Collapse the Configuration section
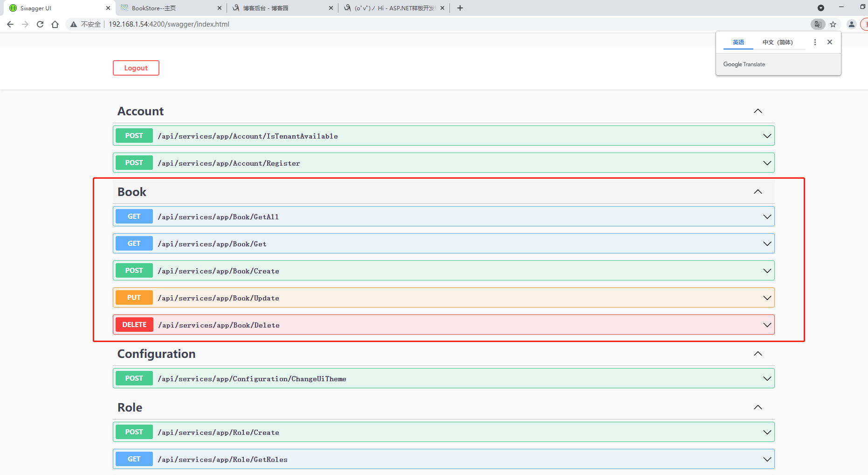Screen dimensions: 868x475 point(758,354)
